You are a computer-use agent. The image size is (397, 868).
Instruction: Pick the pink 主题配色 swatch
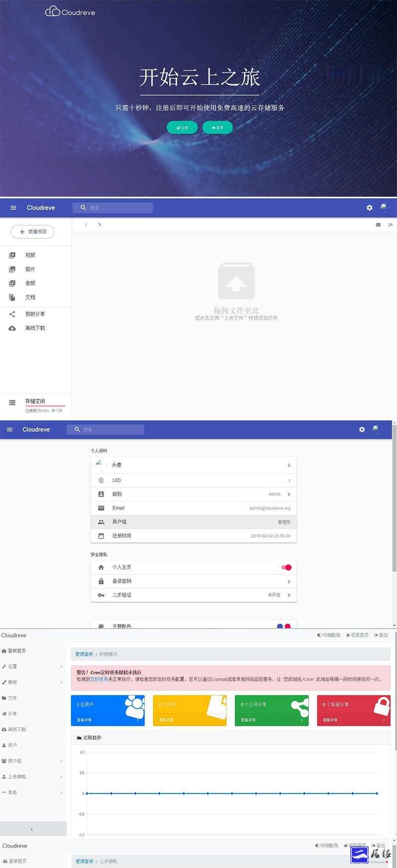pyautogui.click(x=287, y=627)
